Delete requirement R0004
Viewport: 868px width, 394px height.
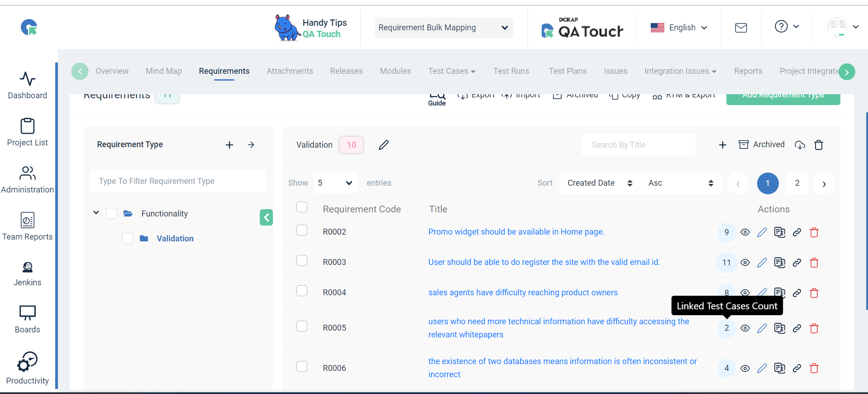pos(814,293)
